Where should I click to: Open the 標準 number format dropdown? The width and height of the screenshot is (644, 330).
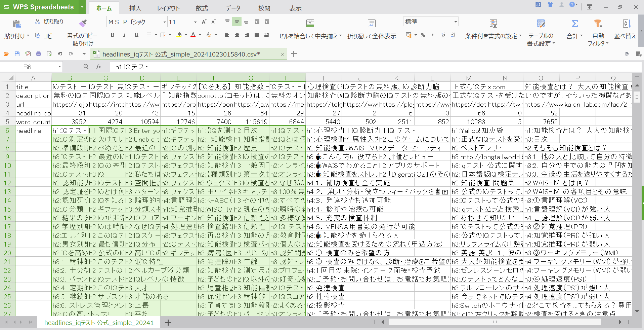(456, 22)
